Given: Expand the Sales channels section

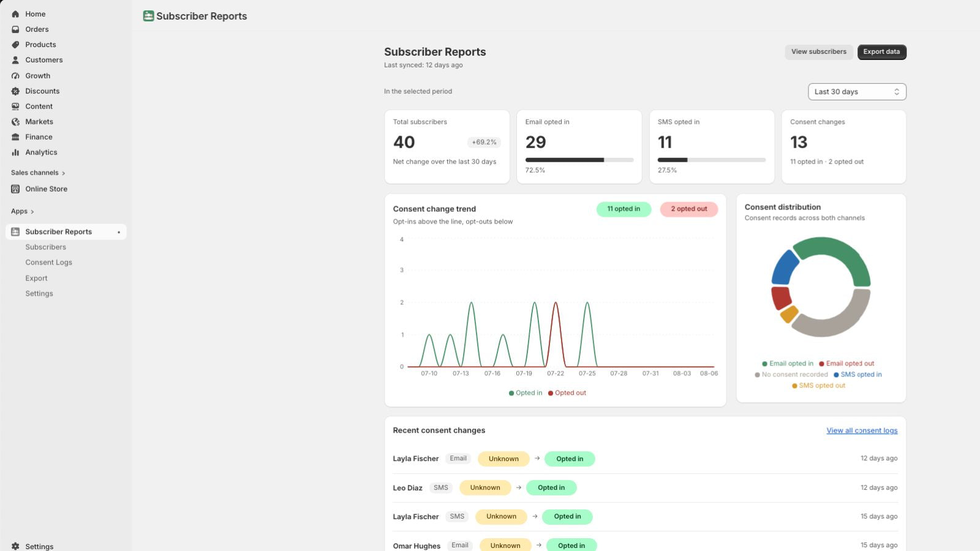Looking at the screenshot, I should tap(38, 173).
